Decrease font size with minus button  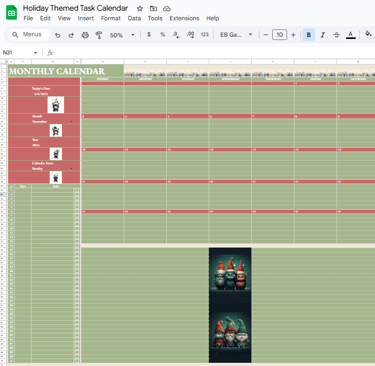pos(266,35)
